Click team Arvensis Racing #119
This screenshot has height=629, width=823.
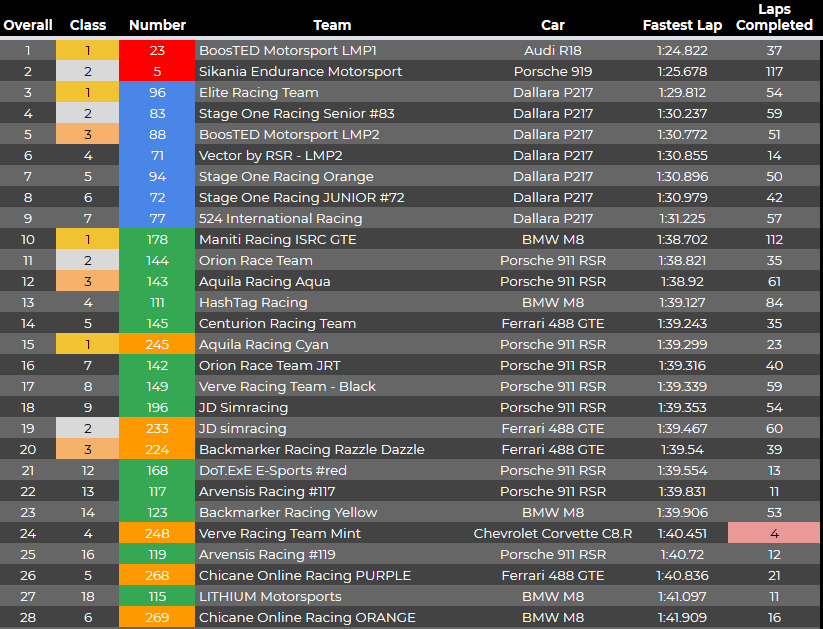(267, 554)
